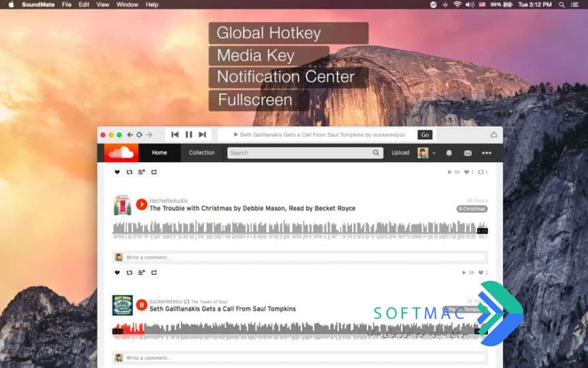Open the notifications bell
588x368 pixels.
[x=449, y=153]
